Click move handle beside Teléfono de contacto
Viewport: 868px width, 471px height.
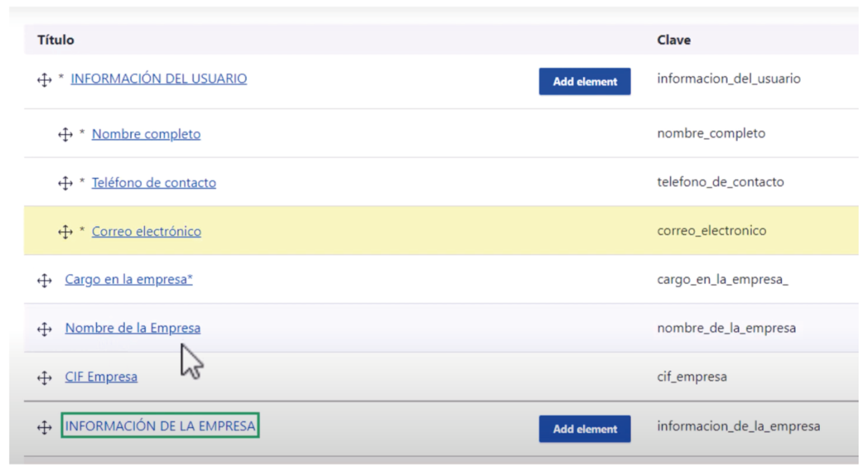(65, 183)
